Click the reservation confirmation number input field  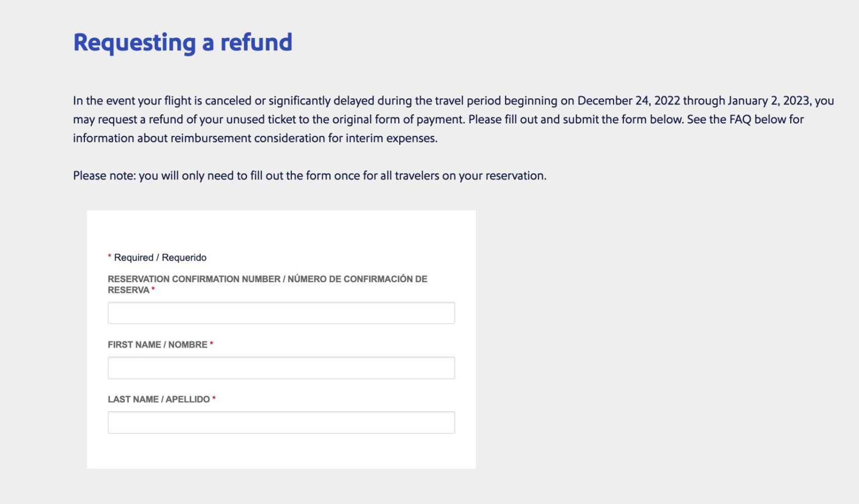coord(281,312)
